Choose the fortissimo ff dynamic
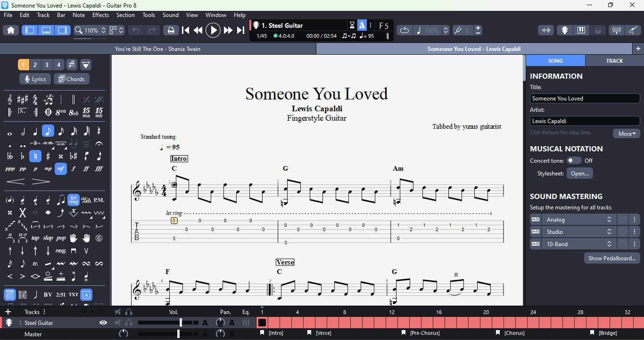Viewport: 644px width, 340px height. point(86,169)
